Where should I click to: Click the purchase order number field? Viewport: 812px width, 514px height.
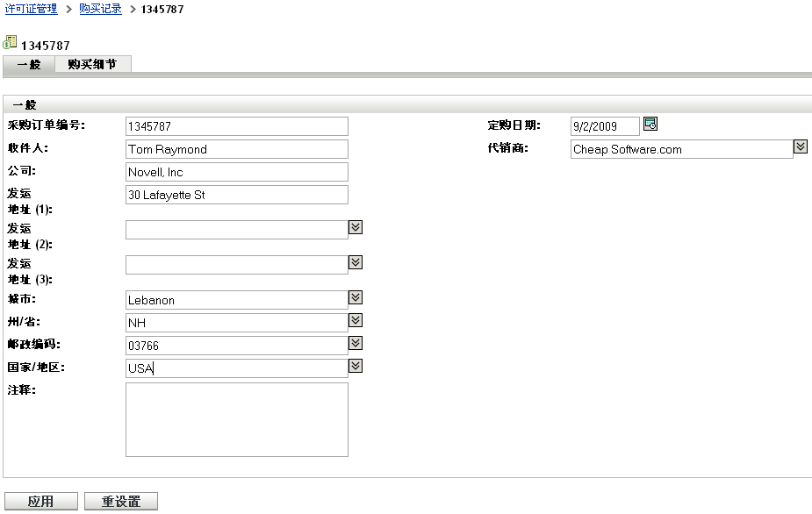[x=237, y=126]
